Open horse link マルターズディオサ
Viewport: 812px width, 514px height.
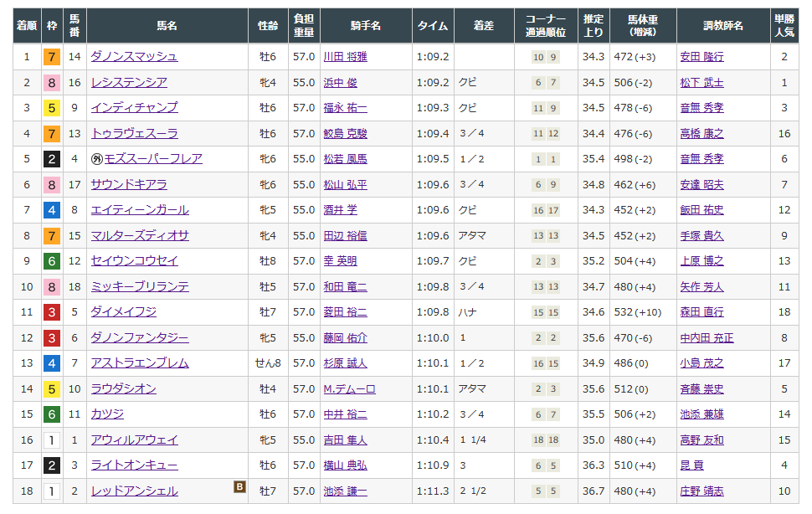click(x=140, y=236)
